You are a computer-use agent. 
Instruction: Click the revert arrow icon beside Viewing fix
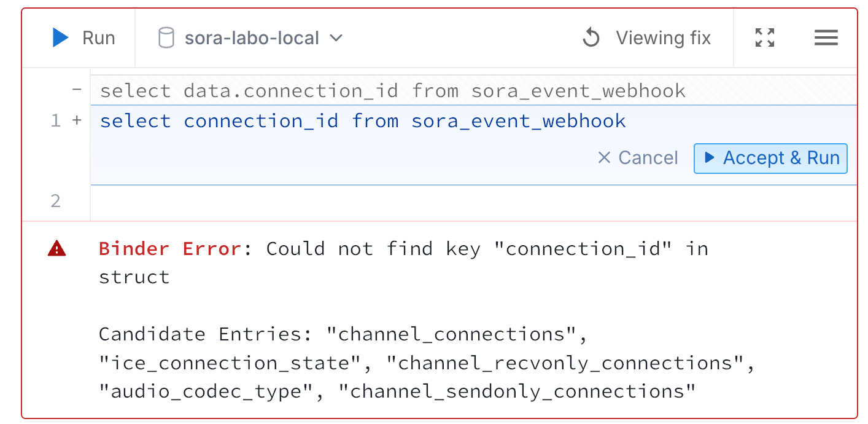591,38
